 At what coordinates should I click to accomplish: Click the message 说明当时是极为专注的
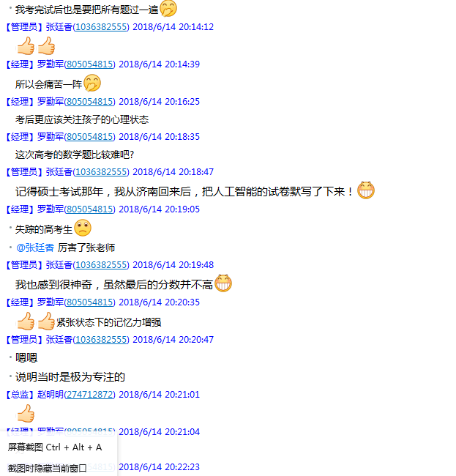[70, 377]
